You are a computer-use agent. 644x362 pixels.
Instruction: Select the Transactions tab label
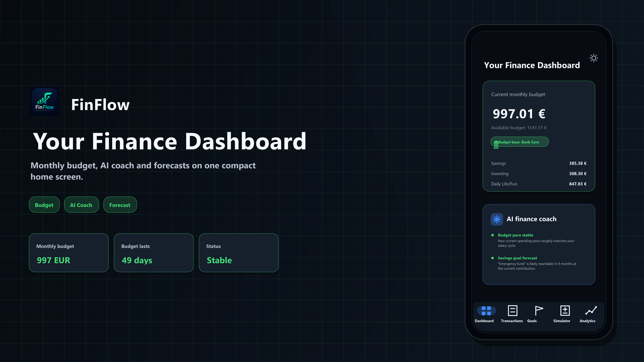point(512,321)
